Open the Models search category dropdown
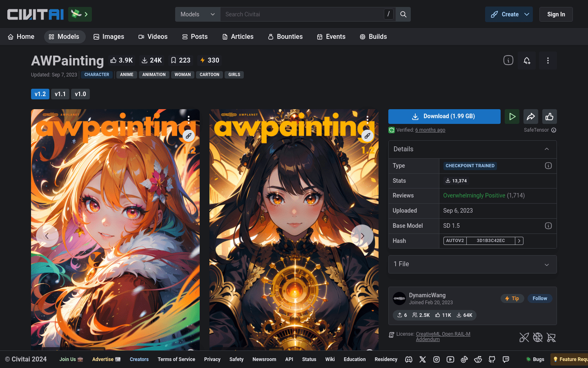Image resolution: width=588 pixels, height=368 pixels. point(198,14)
